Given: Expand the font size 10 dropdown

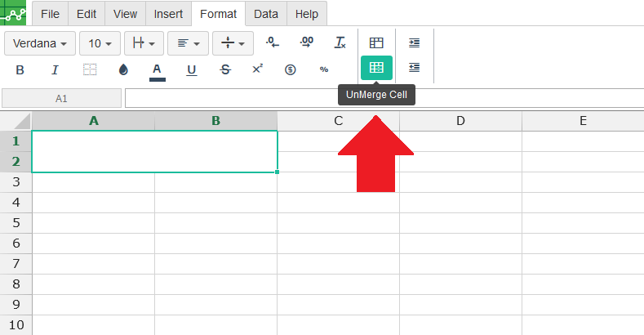Looking at the screenshot, I should coord(100,42).
